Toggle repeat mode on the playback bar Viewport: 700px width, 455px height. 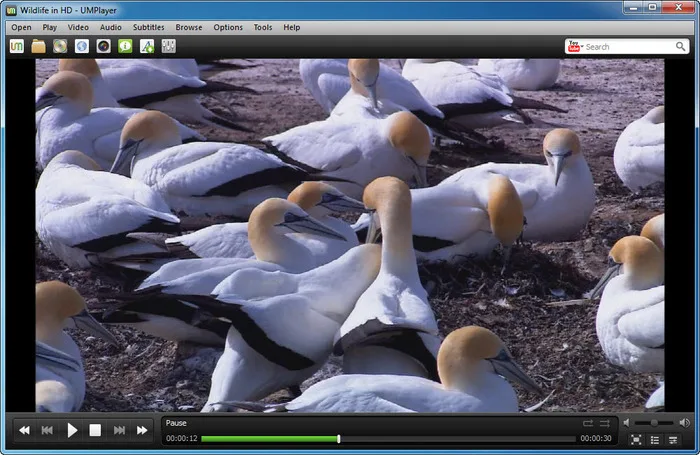point(588,423)
